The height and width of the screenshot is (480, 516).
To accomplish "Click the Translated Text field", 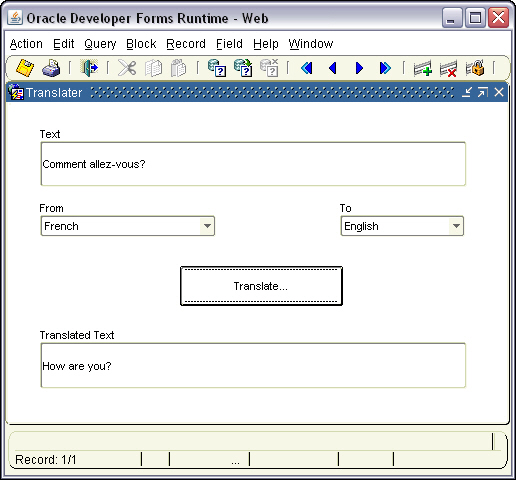I will tap(253, 365).
